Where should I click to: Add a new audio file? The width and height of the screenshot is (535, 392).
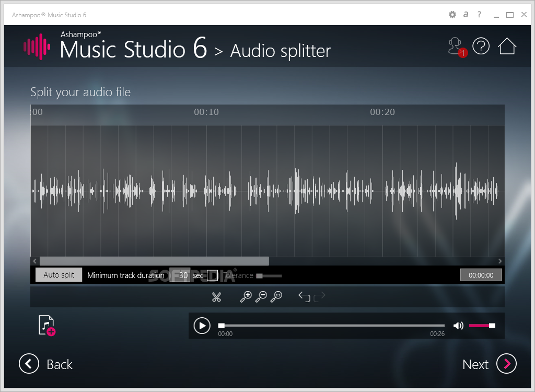pos(46,326)
